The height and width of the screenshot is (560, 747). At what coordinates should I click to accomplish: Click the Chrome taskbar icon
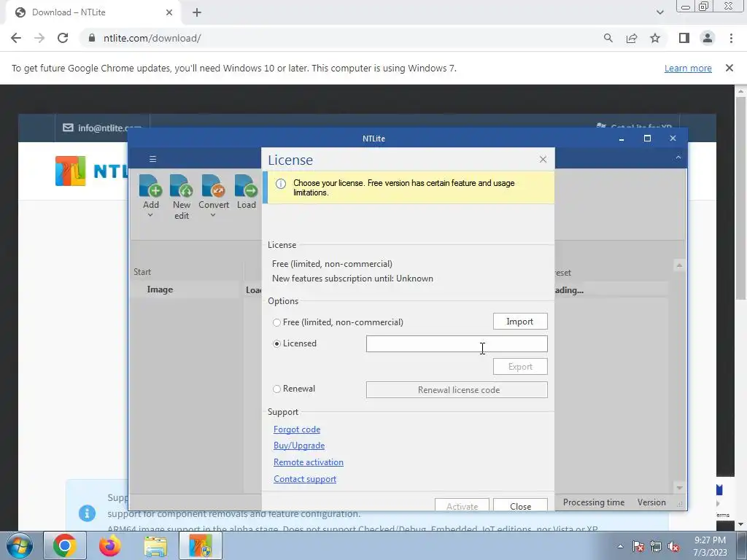(x=65, y=545)
